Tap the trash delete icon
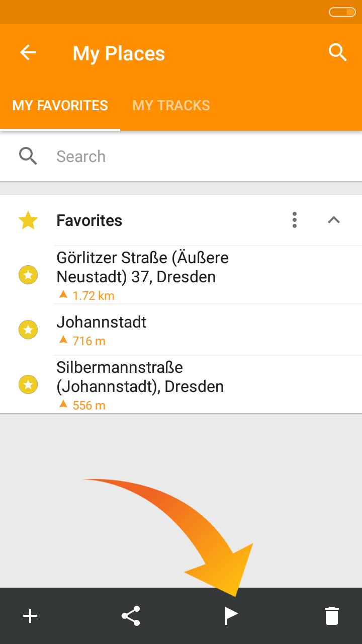This screenshot has height=644, width=362. point(332,616)
